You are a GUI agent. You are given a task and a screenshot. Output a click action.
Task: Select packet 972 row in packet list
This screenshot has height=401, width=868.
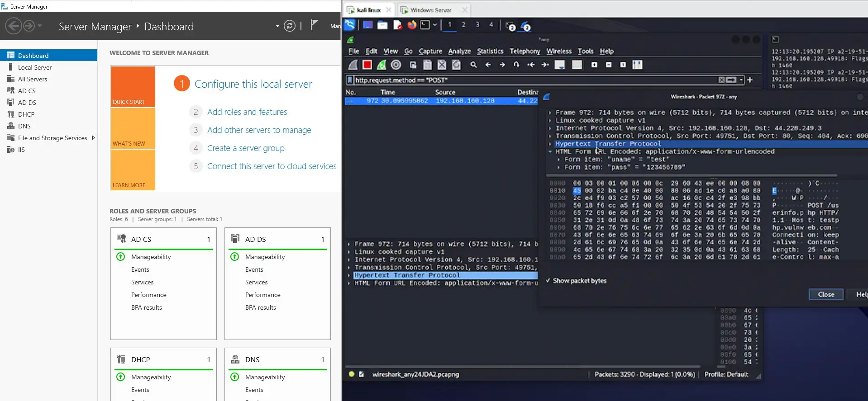click(441, 101)
